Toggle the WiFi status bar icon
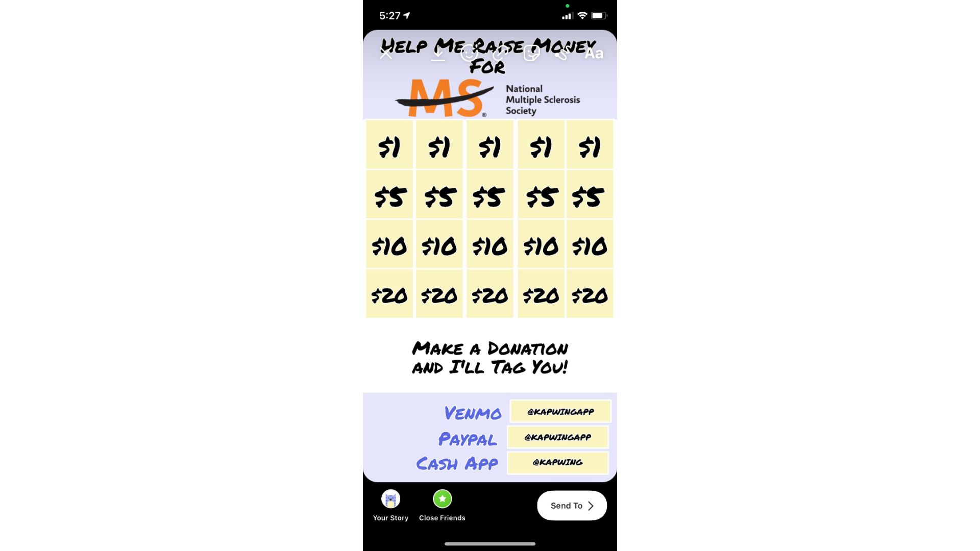980x551 pixels. 583,15
